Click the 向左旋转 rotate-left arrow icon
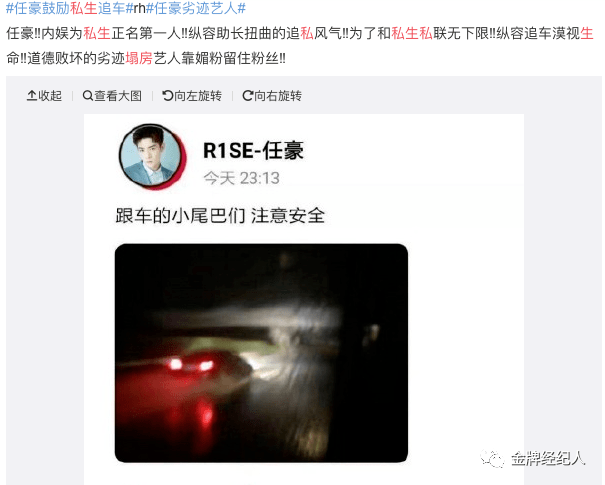605x485 pixels. pyautogui.click(x=167, y=95)
